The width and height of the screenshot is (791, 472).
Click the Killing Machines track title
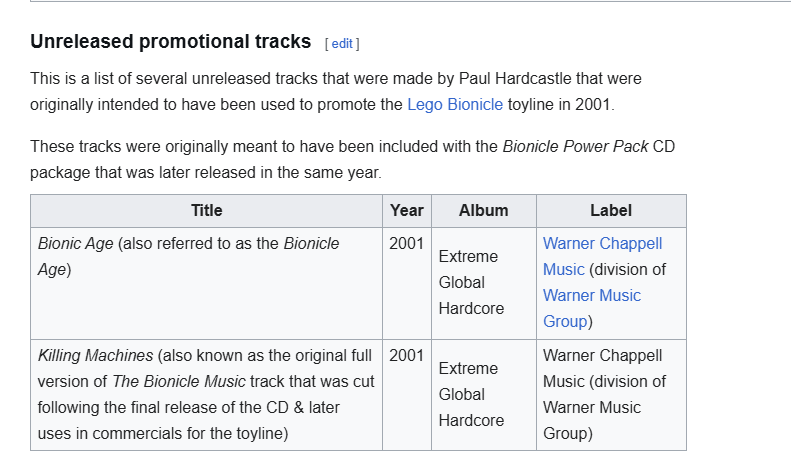tap(95, 355)
